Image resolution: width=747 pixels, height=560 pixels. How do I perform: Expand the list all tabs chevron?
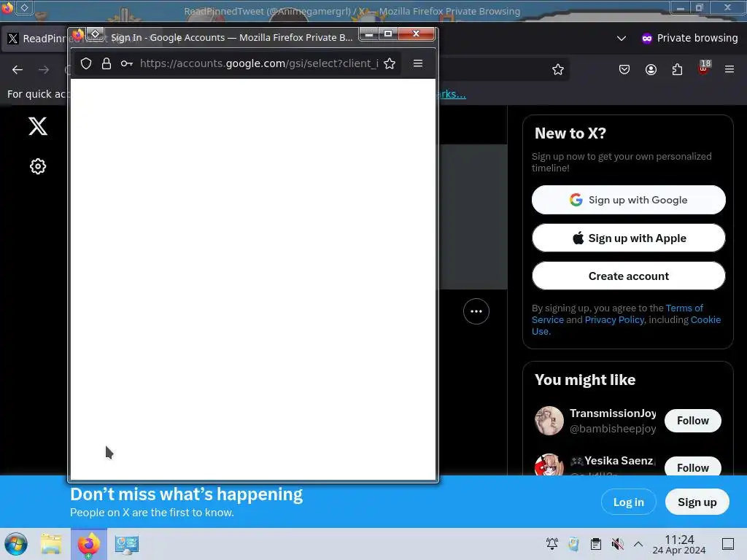pos(622,38)
